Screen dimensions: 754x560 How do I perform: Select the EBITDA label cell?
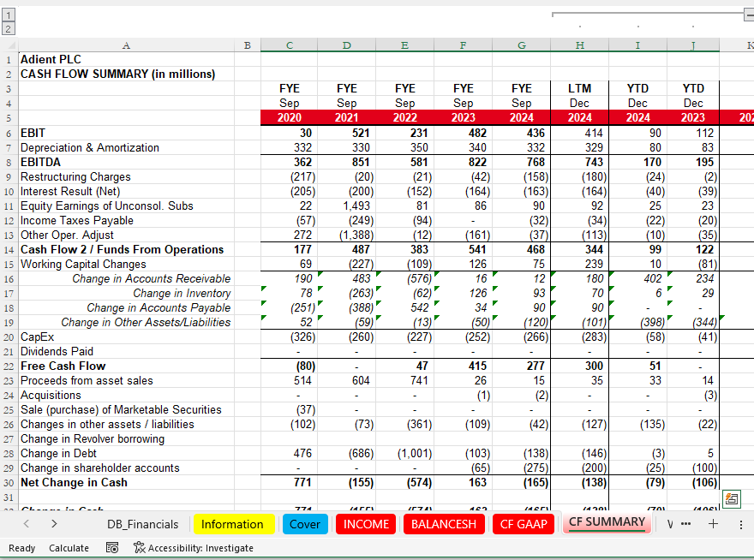[x=127, y=162]
